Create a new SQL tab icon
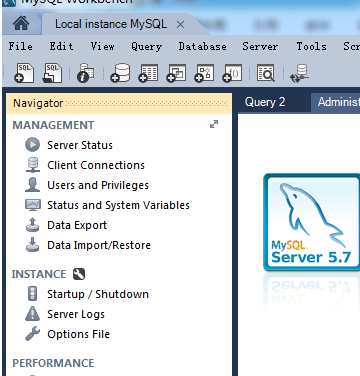Image resolution: width=360 pixels, height=376 pixels. pos(24,73)
